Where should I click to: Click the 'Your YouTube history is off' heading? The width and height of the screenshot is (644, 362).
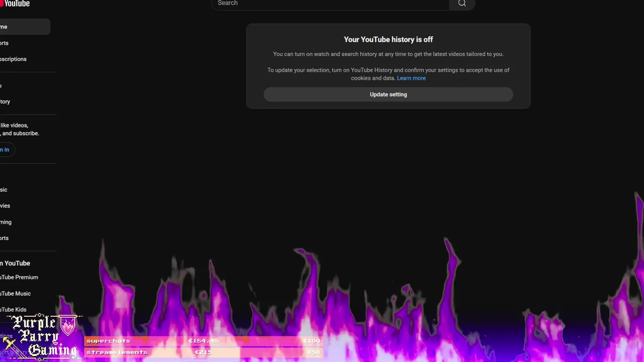tap(388, 39)
